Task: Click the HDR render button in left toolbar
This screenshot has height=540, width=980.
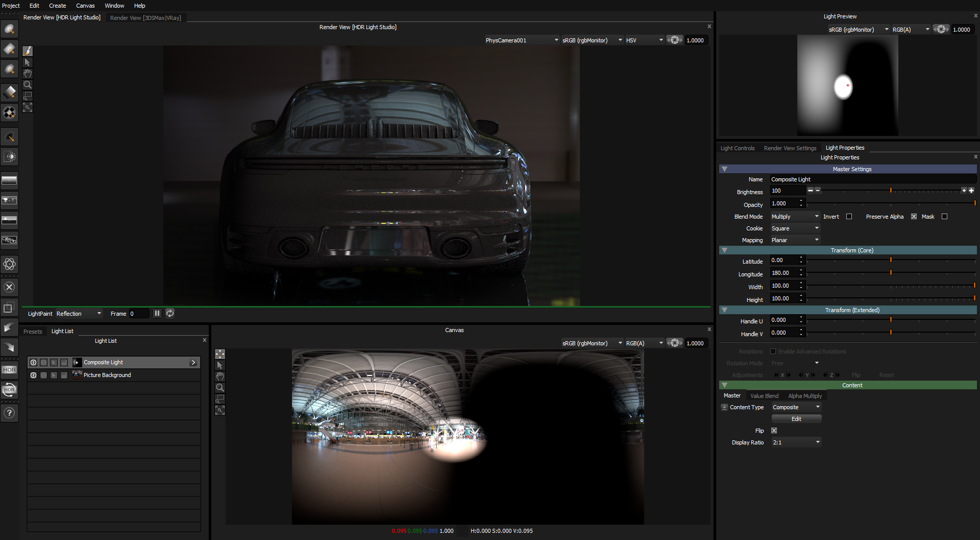Action: pos(9,369)
